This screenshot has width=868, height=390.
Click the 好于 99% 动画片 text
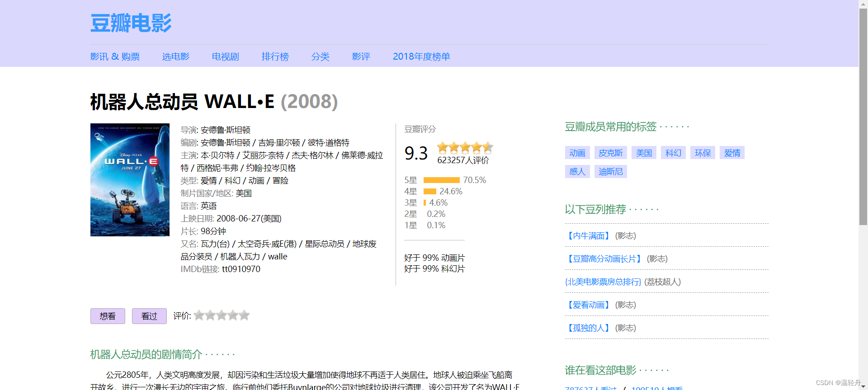(x=434, y=258)
